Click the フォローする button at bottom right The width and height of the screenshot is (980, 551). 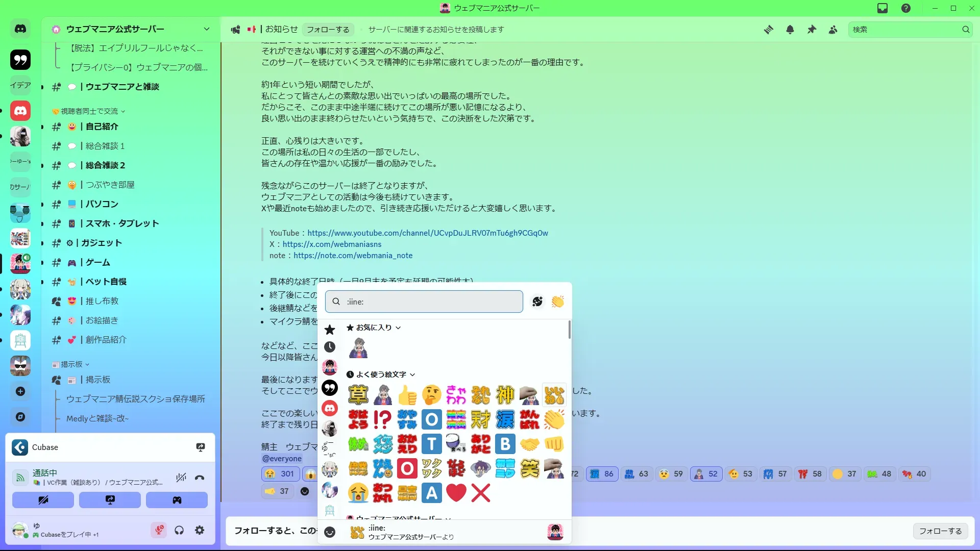pyautogui.click(x=940, y=531)
